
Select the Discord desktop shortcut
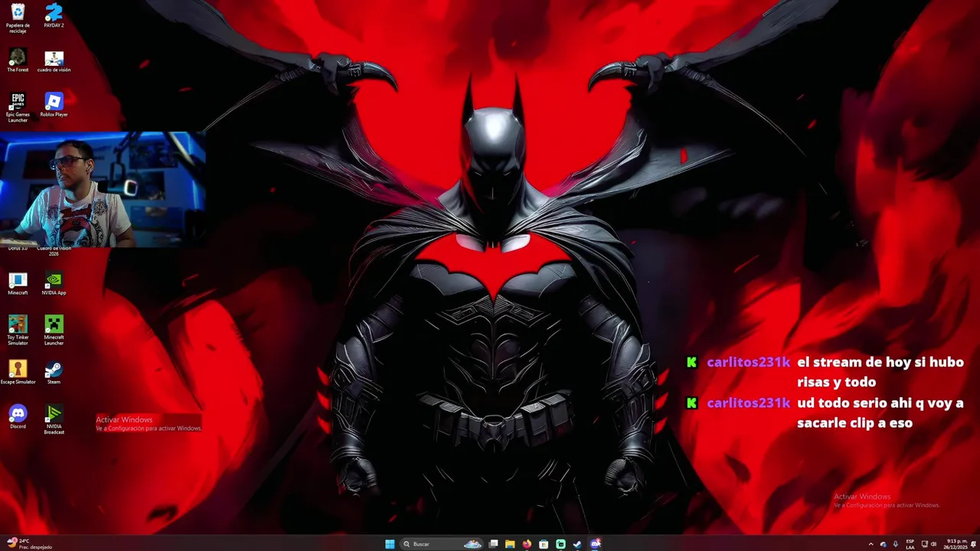[x=18, y=417]
